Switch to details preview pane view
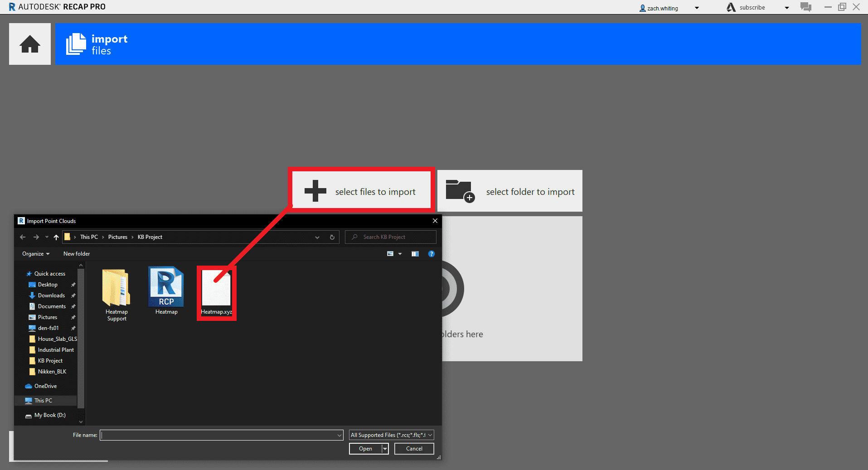Screen dimensions: 868x470 pos(415,254)
